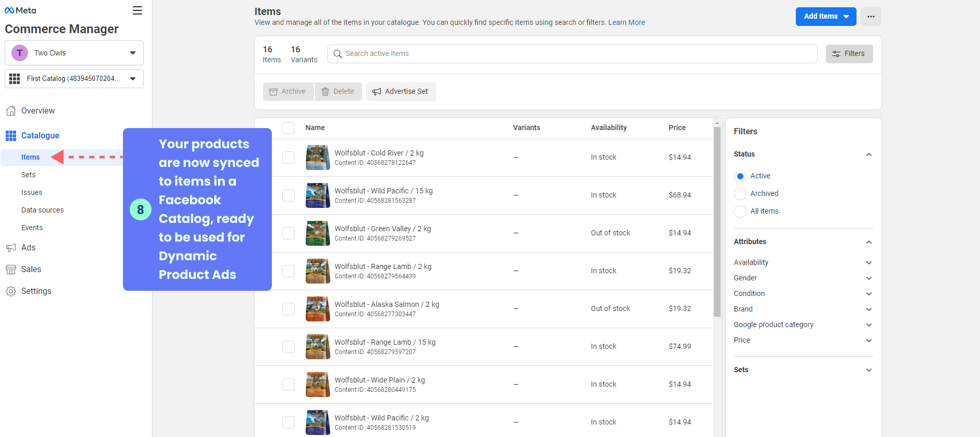Click the Availability column header

(609, 128)
